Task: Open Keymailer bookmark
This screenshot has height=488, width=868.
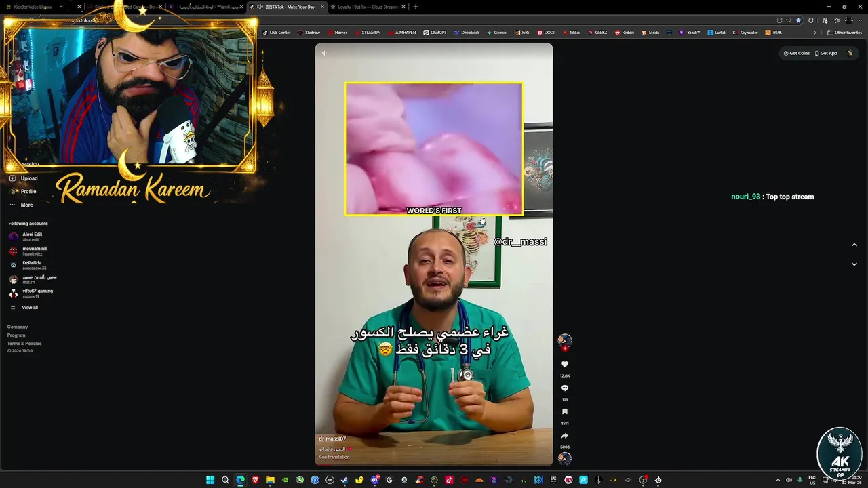Action: 745,33
